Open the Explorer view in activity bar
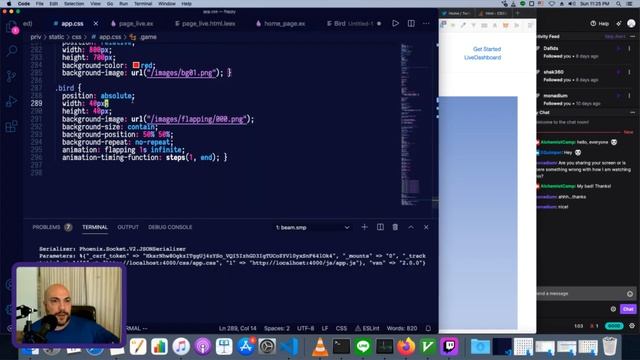This screenshot has height=360, width=640. tap(11, 27)
